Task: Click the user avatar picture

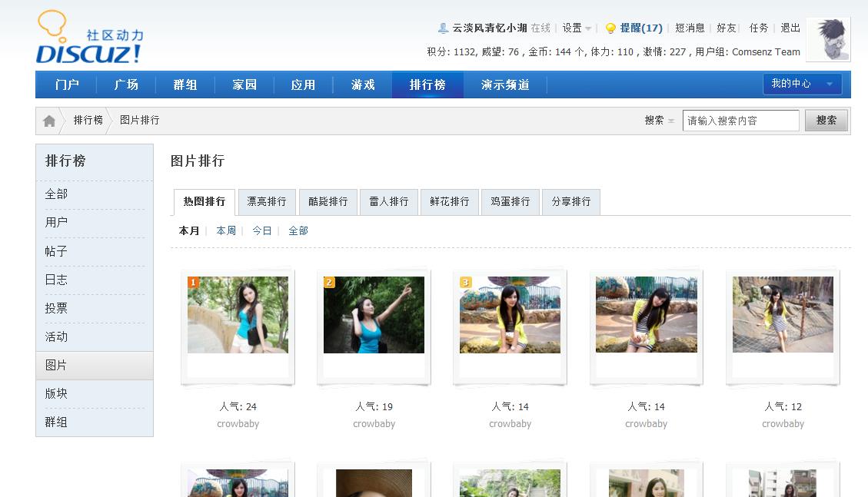Action: [829, 39]
